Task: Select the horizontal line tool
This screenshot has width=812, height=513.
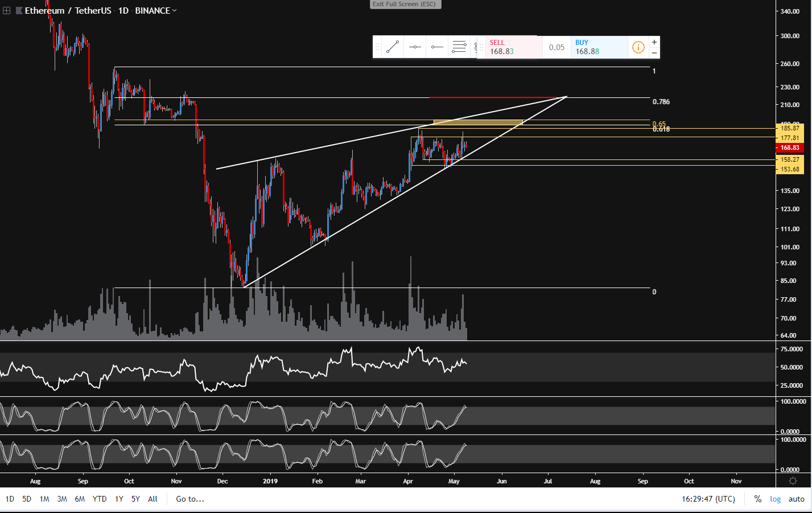Action: (415, 47)
